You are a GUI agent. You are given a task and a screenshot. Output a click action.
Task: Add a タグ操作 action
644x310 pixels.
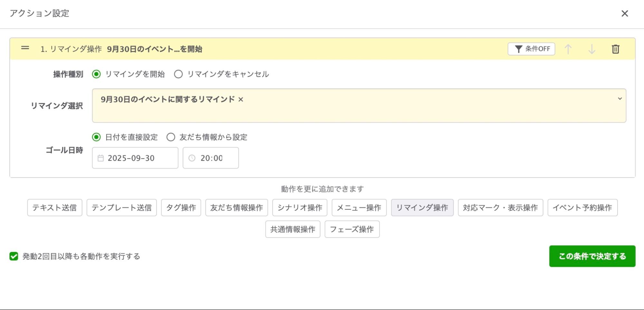(181, 208)
